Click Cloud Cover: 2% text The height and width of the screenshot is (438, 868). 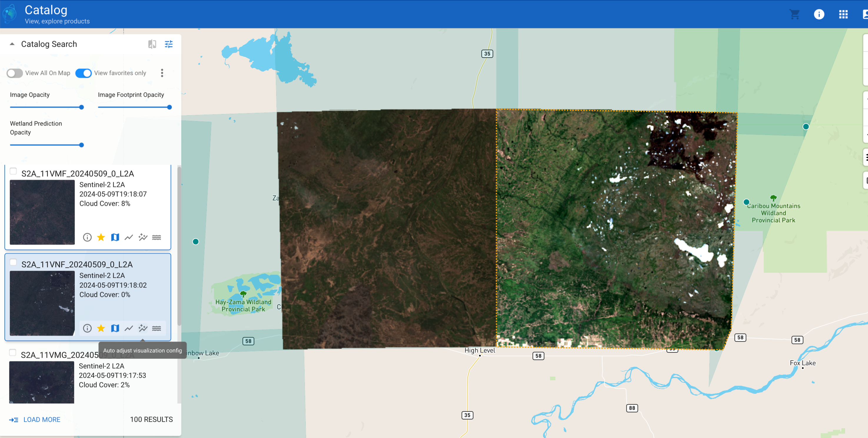pos(104,385)
